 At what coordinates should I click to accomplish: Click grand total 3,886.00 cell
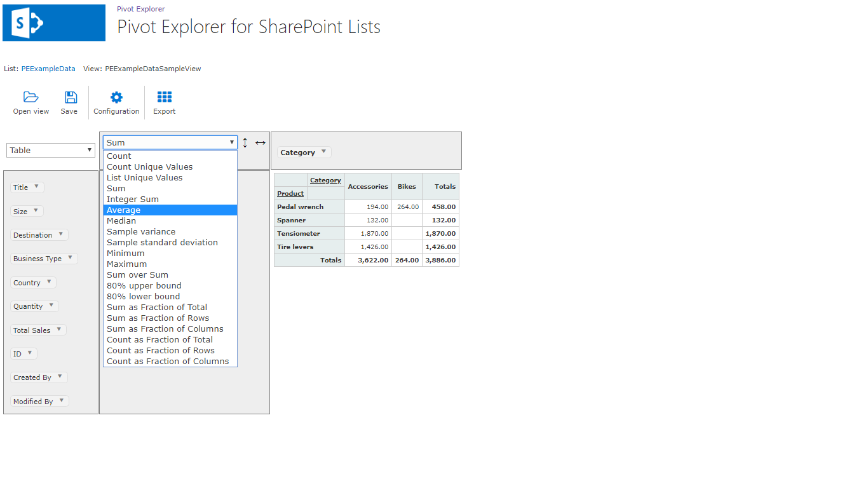click(440, 260)
